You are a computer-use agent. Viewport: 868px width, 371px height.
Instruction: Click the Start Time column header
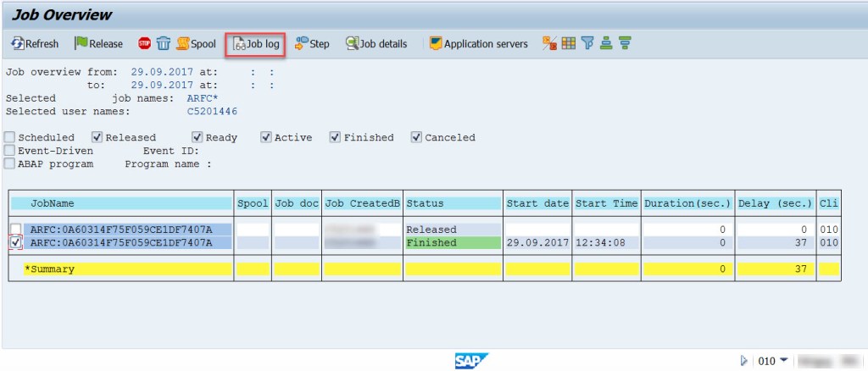click(x=607, y=203)
